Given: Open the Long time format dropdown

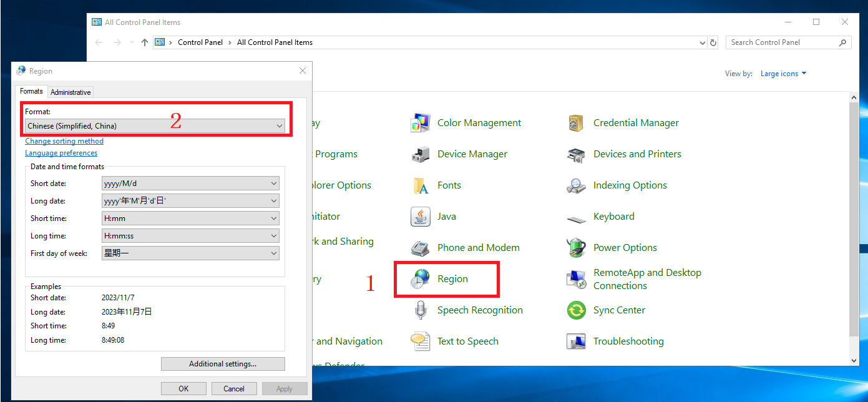Looking at the screenshot, I should (x=190, y=236).
